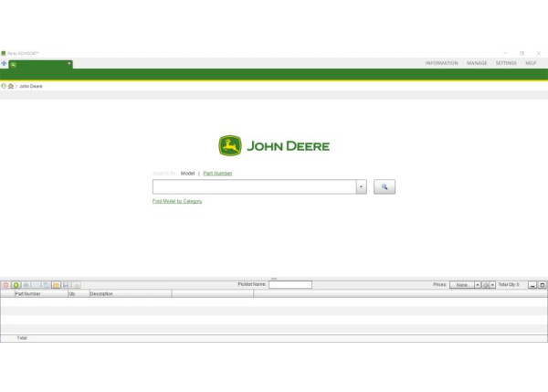
Task: Click the Picklist Name input field
Action: tap(290, 285)
